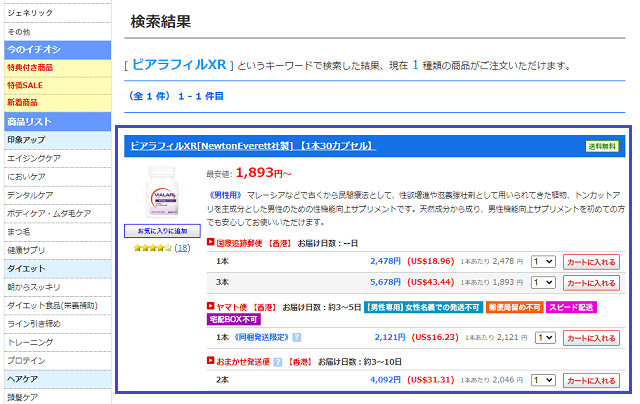Open the エイジングケア category
This screenshot has width=640, height=404.
58,158
